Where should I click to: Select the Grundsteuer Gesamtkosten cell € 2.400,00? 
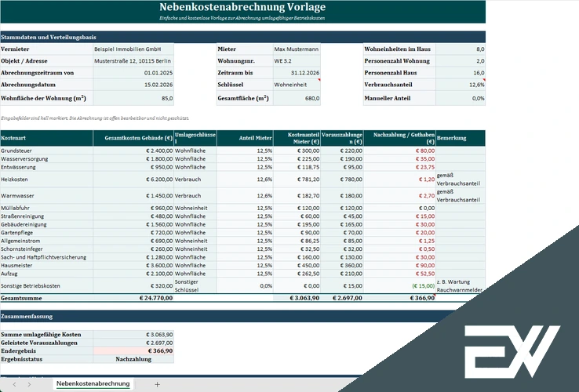133,151
